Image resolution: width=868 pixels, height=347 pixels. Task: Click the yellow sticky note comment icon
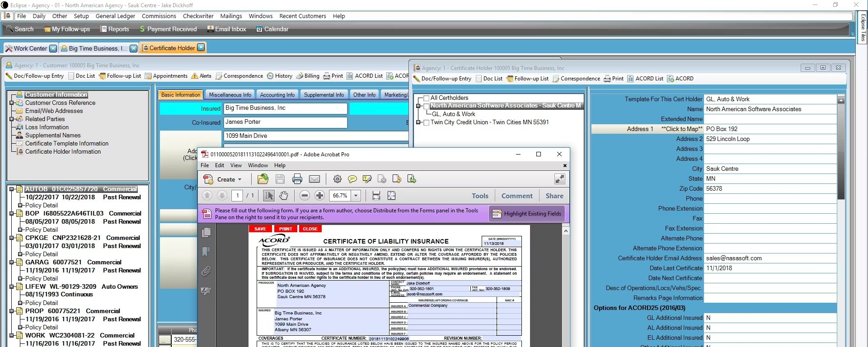pos(352,179)
